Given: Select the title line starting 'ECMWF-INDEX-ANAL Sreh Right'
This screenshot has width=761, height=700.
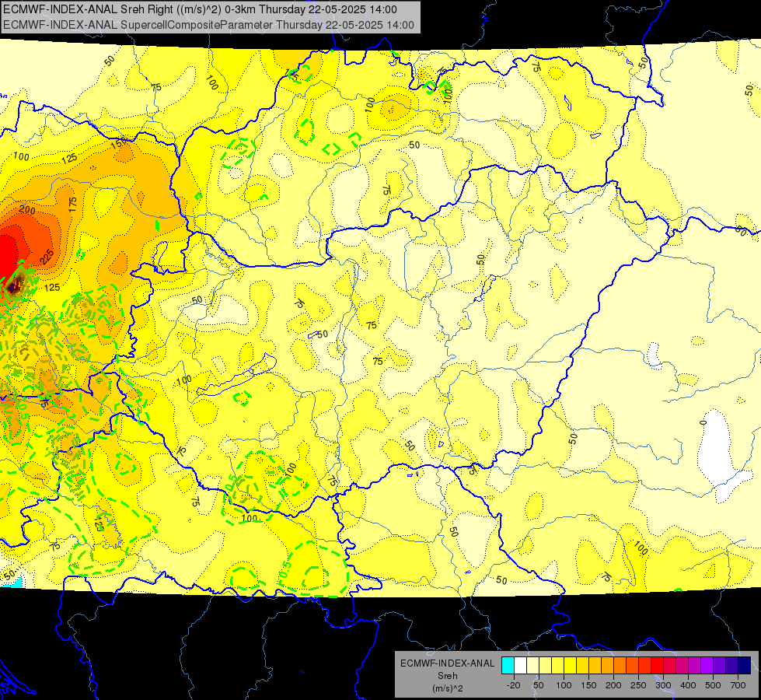Looking at the screenshot, I should [200, 9].
